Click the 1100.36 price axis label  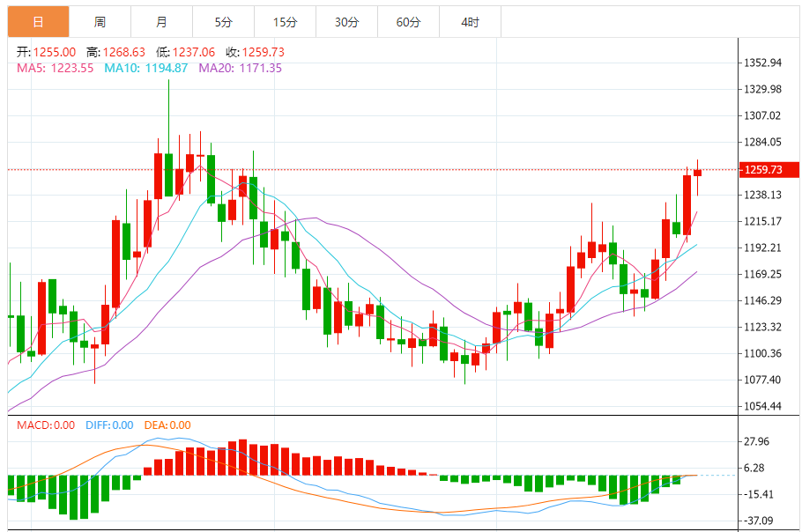coord(762,353)
